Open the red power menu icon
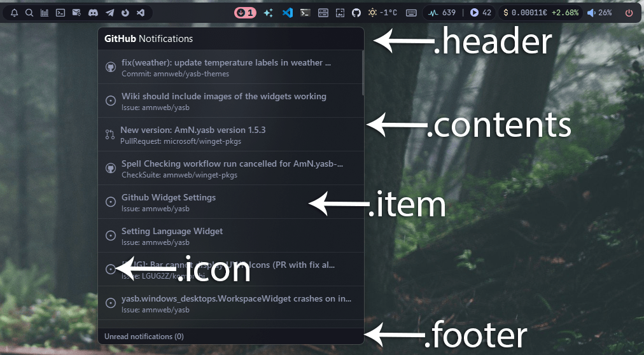The width and height of the screenshot is (644, 355). coord(629,13)
